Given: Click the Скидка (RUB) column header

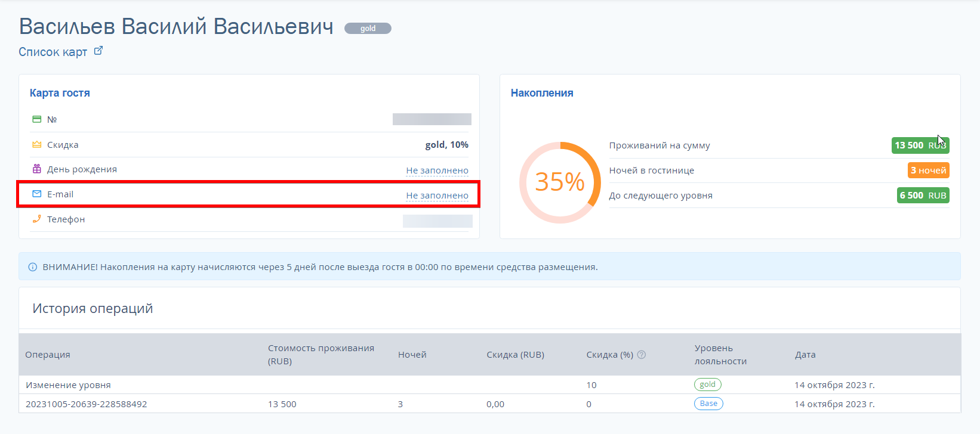Looking at the screenshot, I should point(515,355).
